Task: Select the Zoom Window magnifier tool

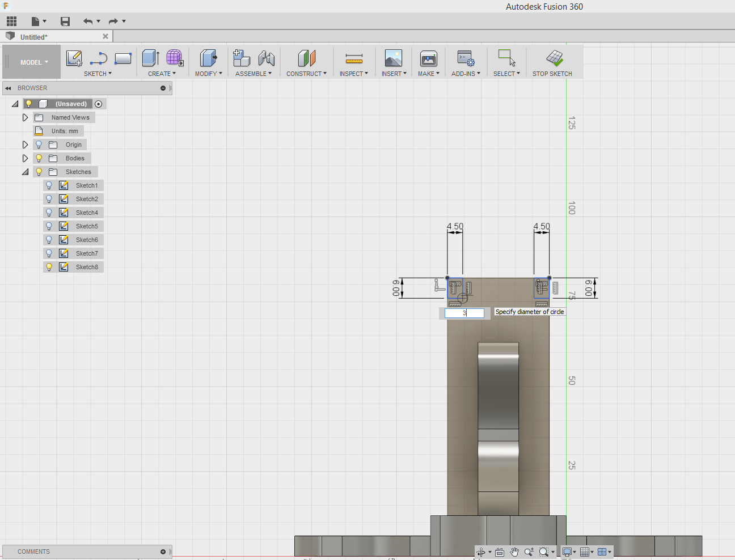Action: (x=544, y=552)
